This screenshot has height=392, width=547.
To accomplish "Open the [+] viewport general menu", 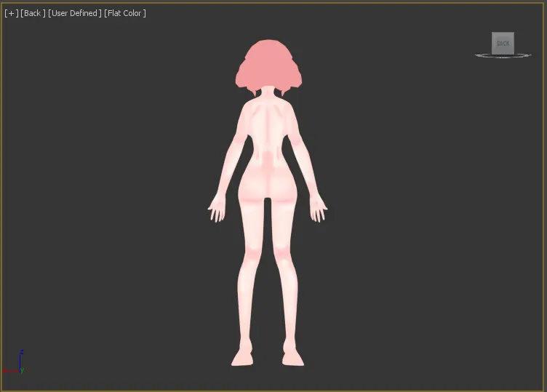I will tap(11, 13).
